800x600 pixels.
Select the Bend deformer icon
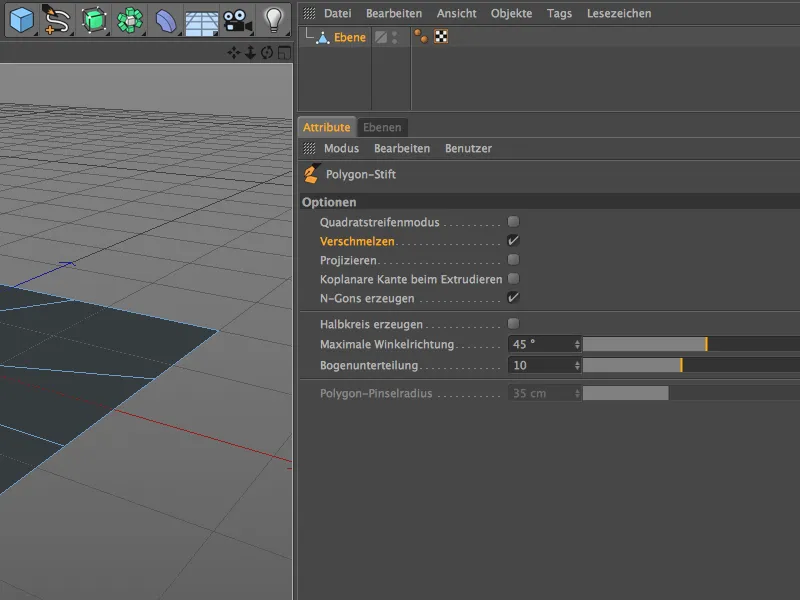tap(165, 21)
